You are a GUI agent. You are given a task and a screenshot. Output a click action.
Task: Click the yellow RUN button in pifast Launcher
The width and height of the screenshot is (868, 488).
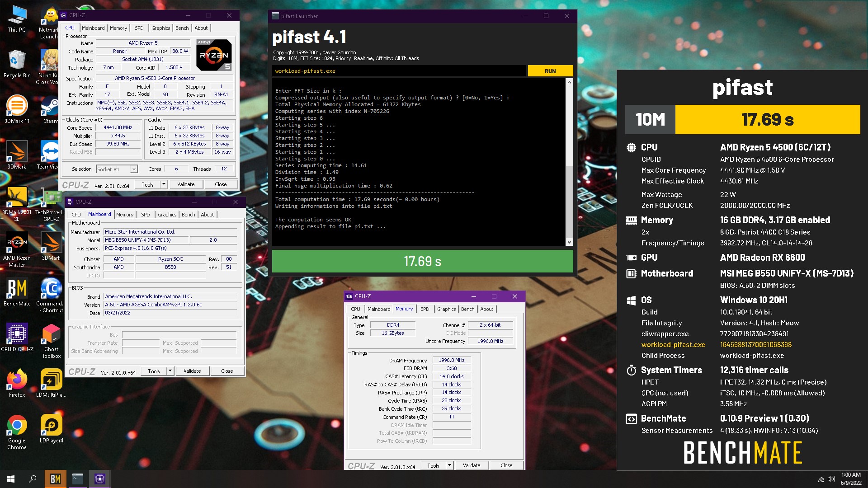(x=550, y=71)
